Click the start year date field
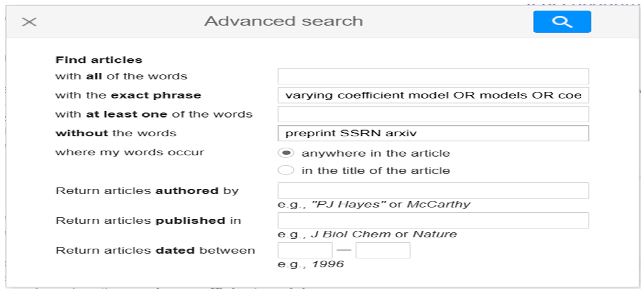The height and width of the screenshot is (293, 644). pos(305,250)
